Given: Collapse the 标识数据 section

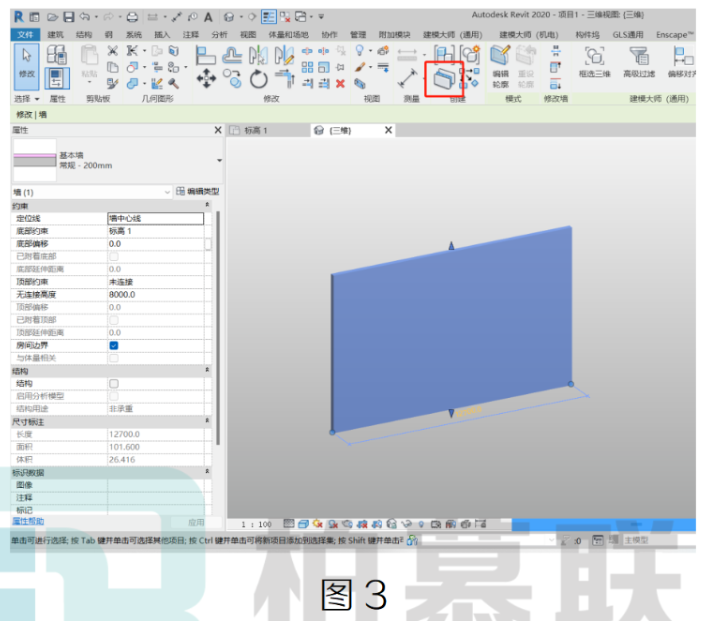Looking at the screenshot, I should pos(207,471).
